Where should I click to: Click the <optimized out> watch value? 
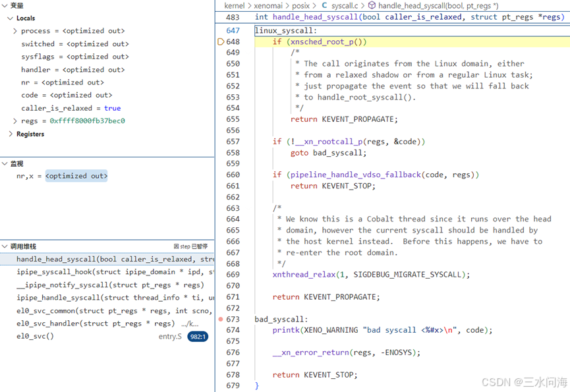76,176
